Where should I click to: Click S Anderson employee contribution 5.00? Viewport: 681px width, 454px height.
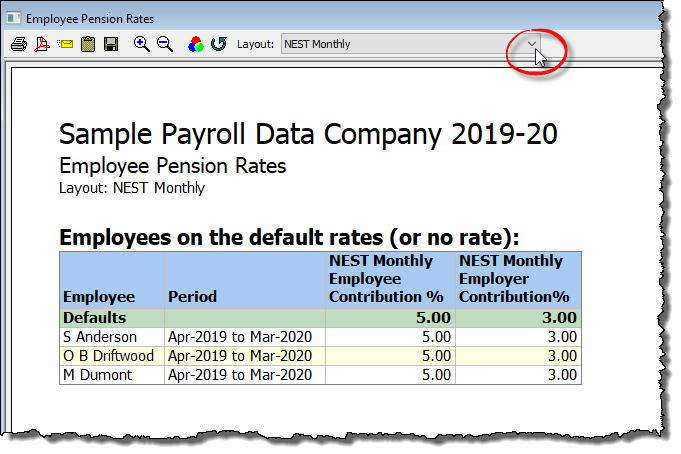[390, 337]
